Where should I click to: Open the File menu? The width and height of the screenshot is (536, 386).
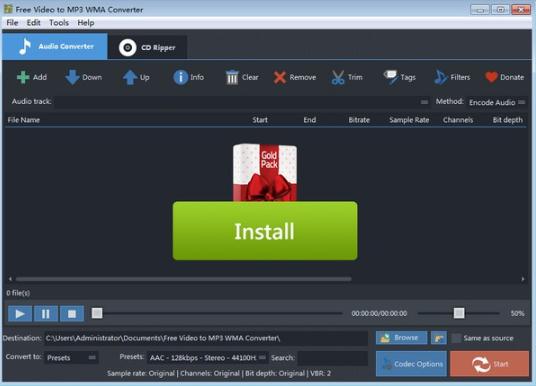tap(12, 23)
